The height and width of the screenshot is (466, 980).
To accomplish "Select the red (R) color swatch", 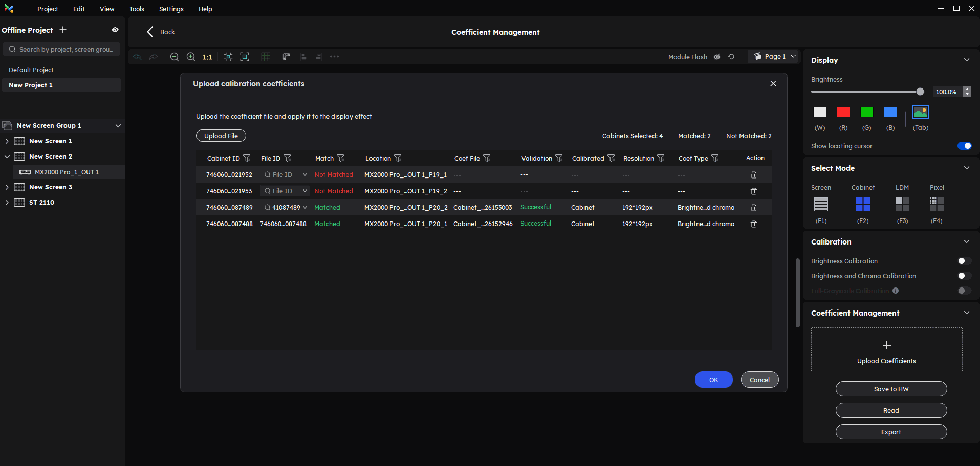I will (x=843, y=112).
